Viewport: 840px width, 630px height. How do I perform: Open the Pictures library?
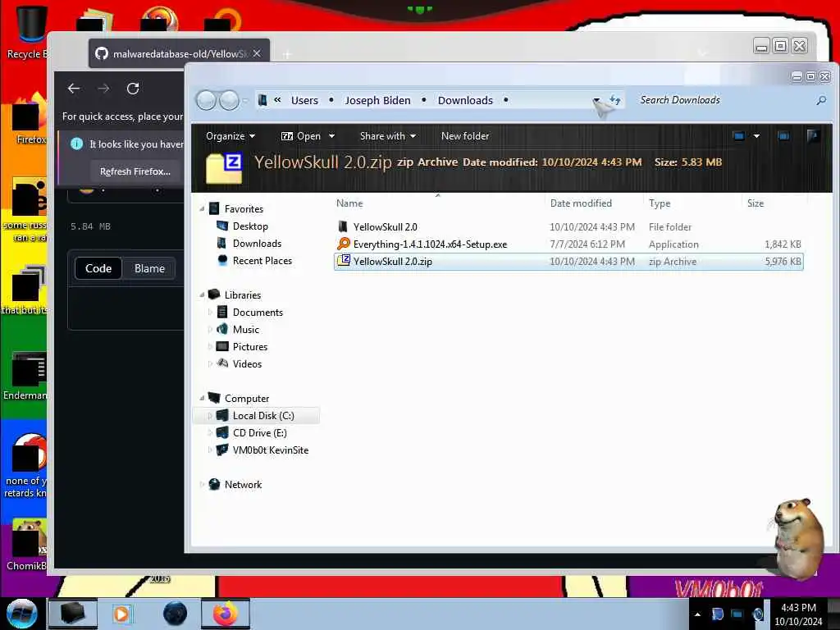coord(249,347)
